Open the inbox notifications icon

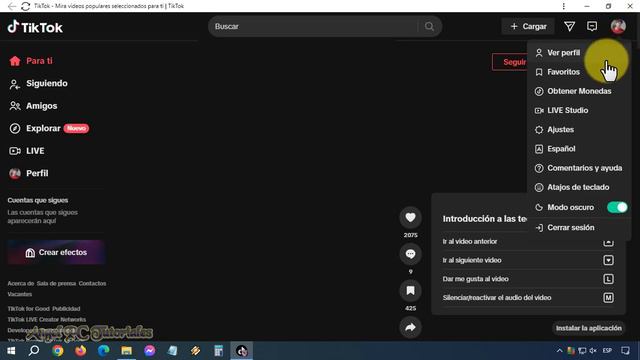tap(592, 27)
